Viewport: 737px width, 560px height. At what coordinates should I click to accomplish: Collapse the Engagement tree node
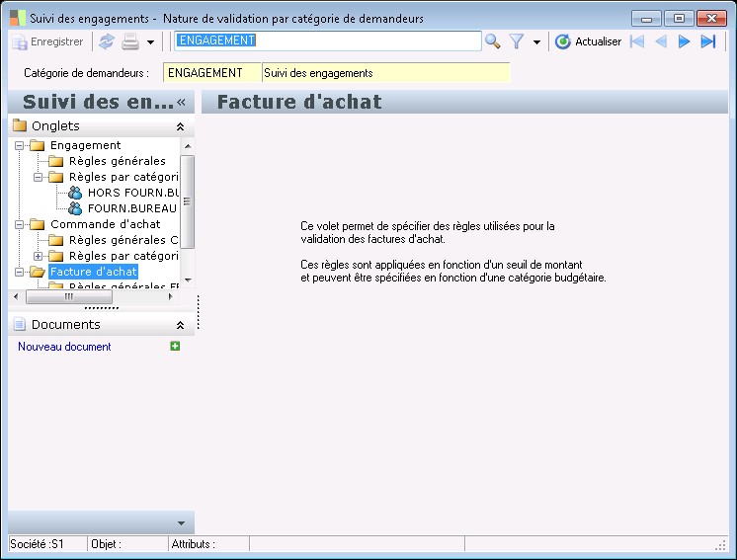tap(19, 145)
